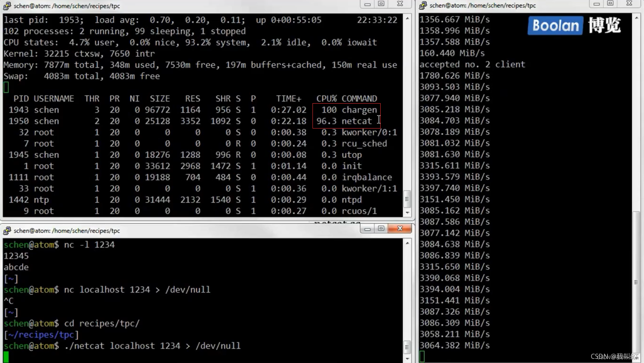Click scroll-down arrow in bottom netcat window
The width and height of the screenshot is (644, 363).
pos(407,359)
